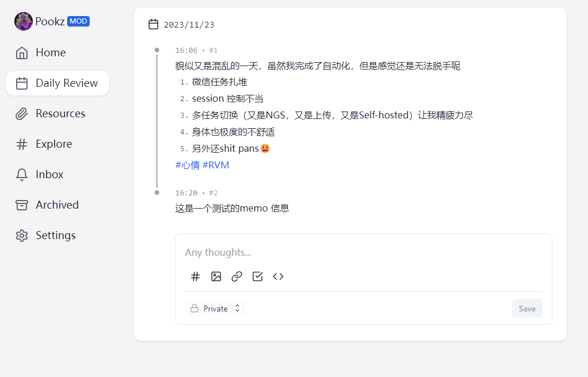Click the lock icon in visibility selector
Image resolution: width=588 pixels, height=377 pixels.
point(194,309)
